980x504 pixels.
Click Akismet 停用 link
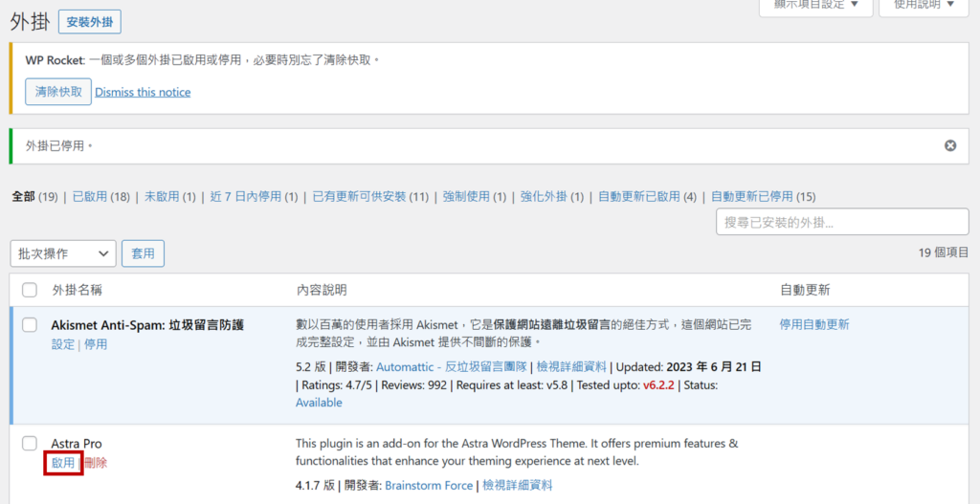(x=96, y=344)
